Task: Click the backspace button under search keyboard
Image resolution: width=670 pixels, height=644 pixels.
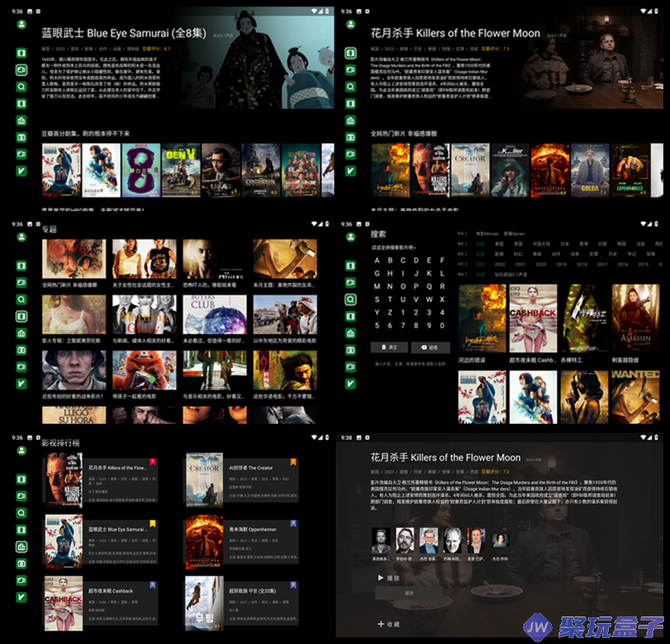Action: pyautogui.click(x=430, y=348)
